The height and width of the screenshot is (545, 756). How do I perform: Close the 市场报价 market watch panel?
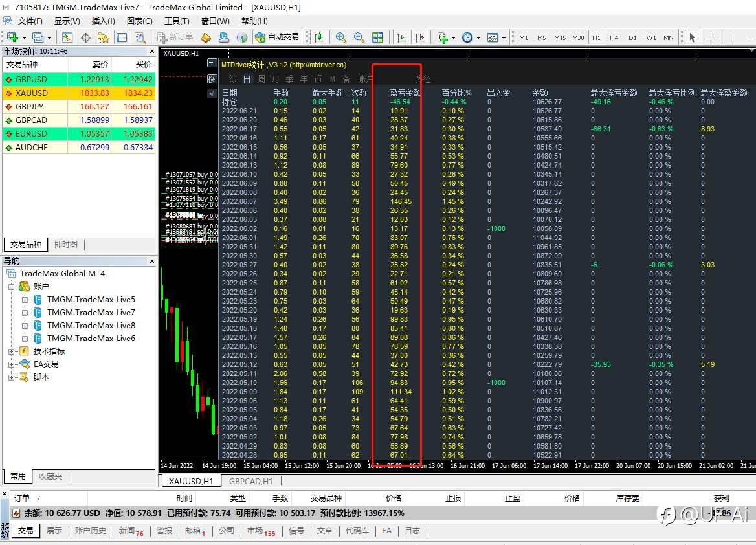pyautogui.click(x=152, y=52)
